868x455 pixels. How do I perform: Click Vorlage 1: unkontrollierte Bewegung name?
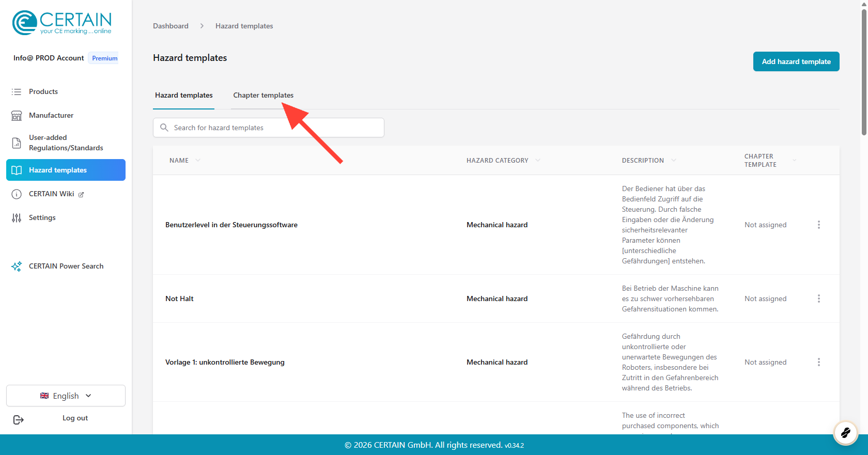[x=225, y=362]
